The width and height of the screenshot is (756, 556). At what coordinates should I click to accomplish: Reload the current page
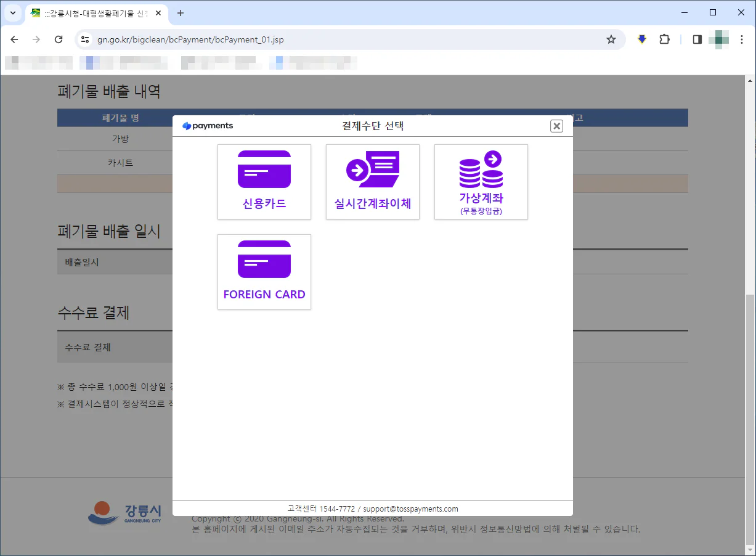[59, 39]
